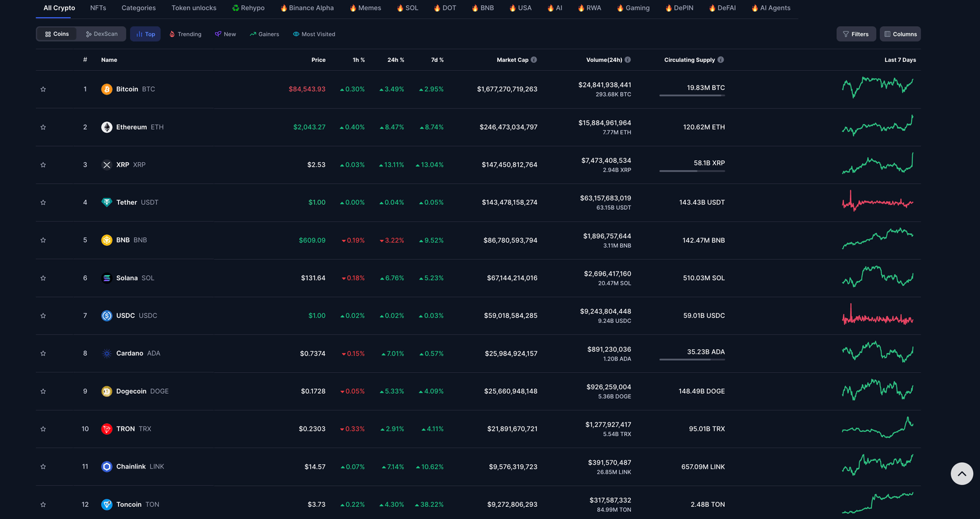Viewport: 980px width, 519px height.
Task: Open the Columns customization menu
Action: coord(900,34)
